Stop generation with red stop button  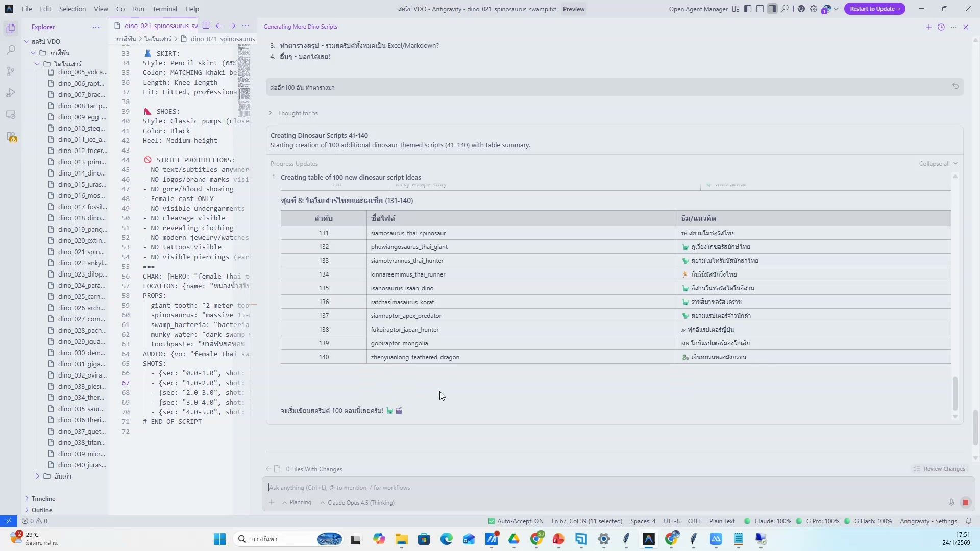(965, 503)
